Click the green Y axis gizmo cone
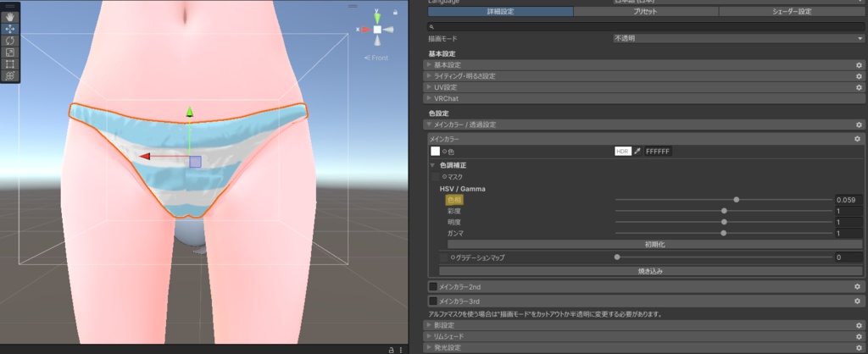868x354 pixels. click(377, 17)
